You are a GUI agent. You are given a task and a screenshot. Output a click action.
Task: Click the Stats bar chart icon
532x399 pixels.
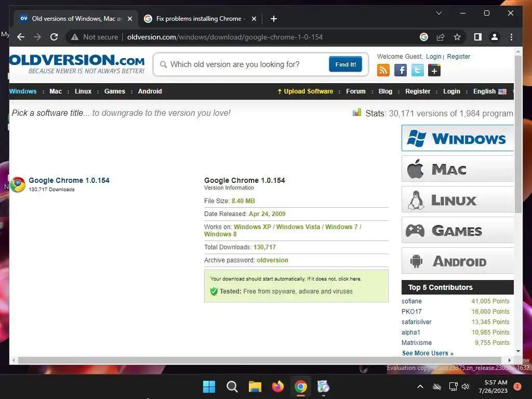click(356, 113)
